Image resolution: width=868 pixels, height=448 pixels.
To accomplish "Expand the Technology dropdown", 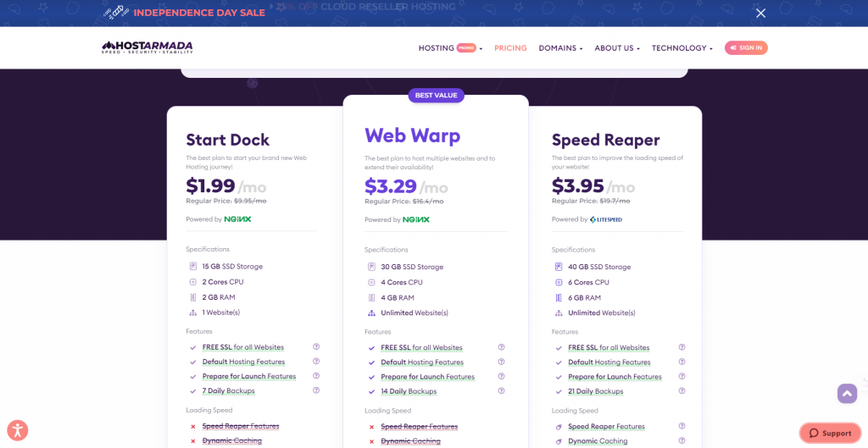I will click(682, 48).
